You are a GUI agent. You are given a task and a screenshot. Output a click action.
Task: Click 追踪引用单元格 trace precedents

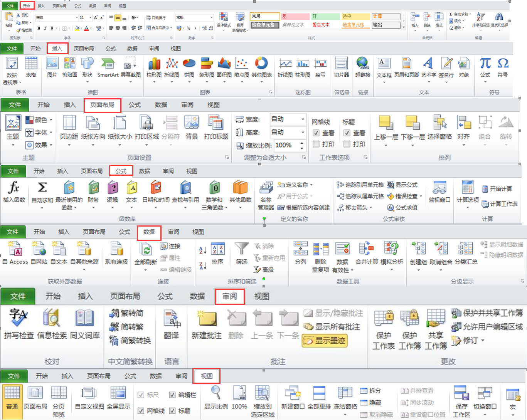(x=360, y=185)
